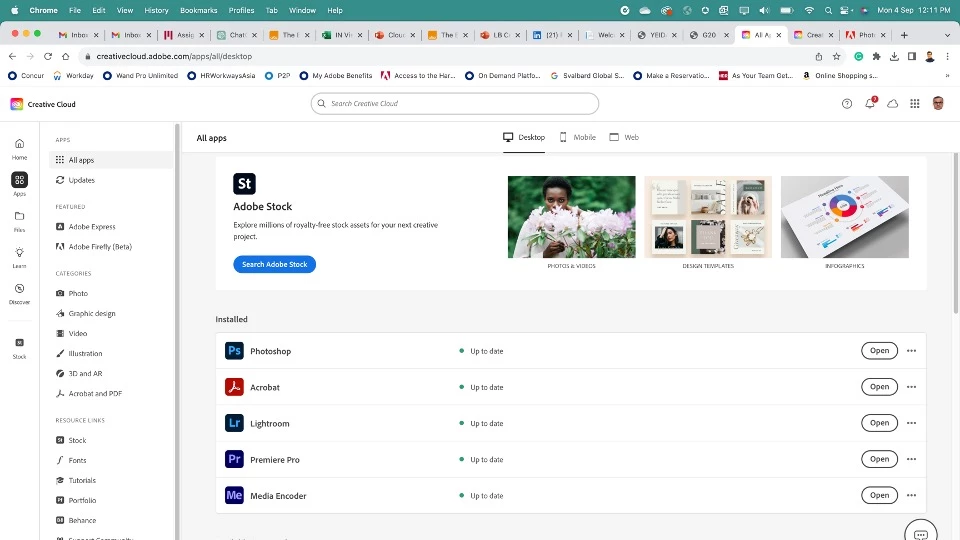960x540 pixels.
Task: Open the Discover sidebar icon
Action: pos(20,288)
